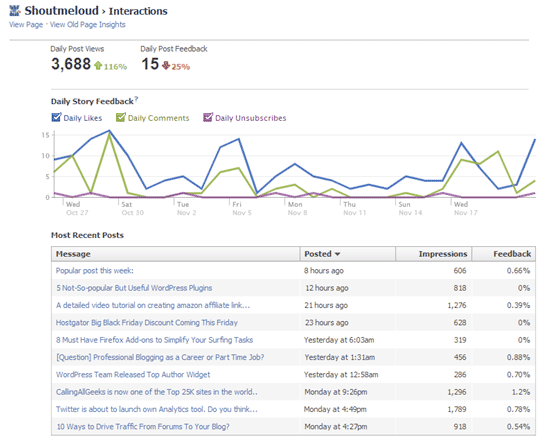Image resolution: width=544 pixels, height=438 pixels.
Task: Click the 'Thu Nov 11' chart axis label
Action: click(x=355, y=209)
